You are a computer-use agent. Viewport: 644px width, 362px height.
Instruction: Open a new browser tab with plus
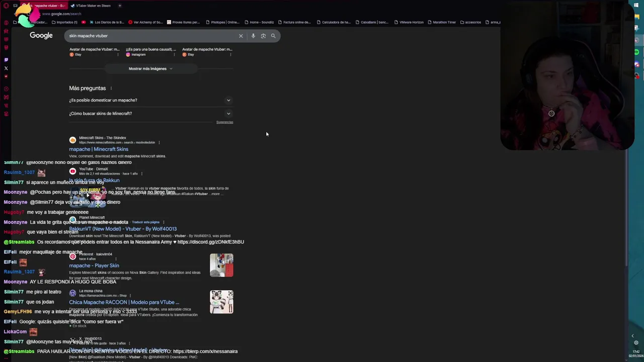(120, 6)
